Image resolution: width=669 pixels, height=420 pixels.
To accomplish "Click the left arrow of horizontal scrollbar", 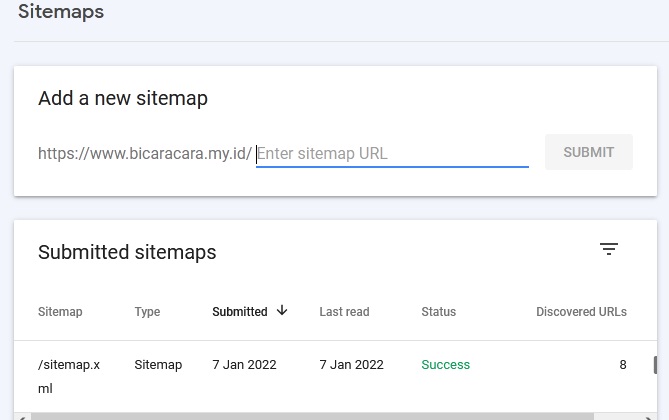I will [x=23, y=417].
